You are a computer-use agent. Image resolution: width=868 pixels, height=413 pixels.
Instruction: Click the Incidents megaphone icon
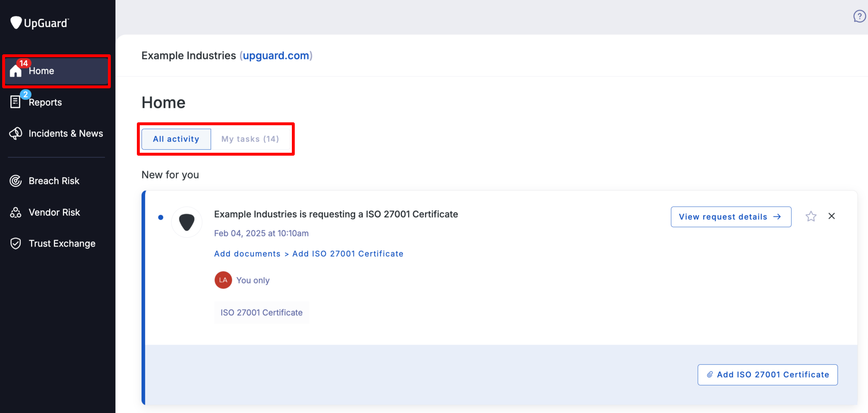coord(16,133)
